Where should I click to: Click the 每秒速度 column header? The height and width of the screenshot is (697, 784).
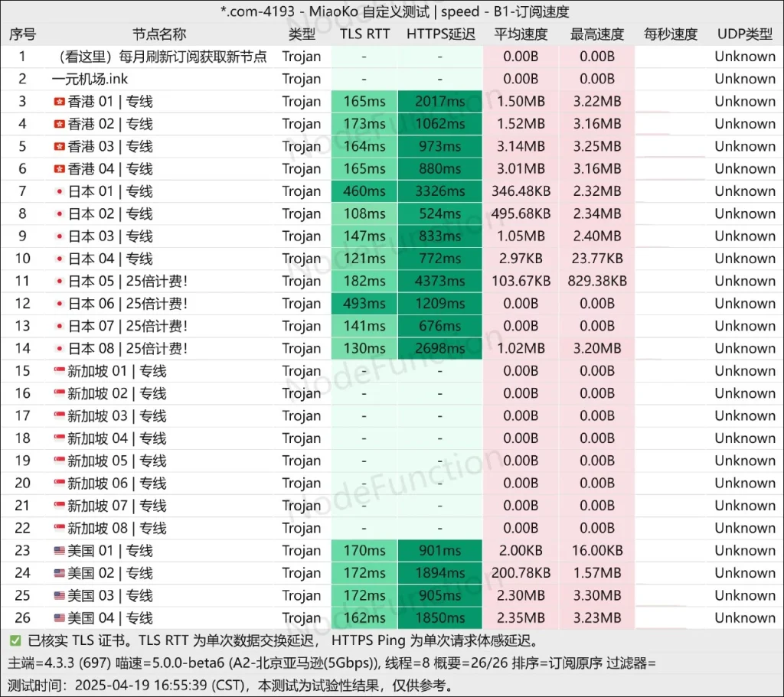point(671,34)
